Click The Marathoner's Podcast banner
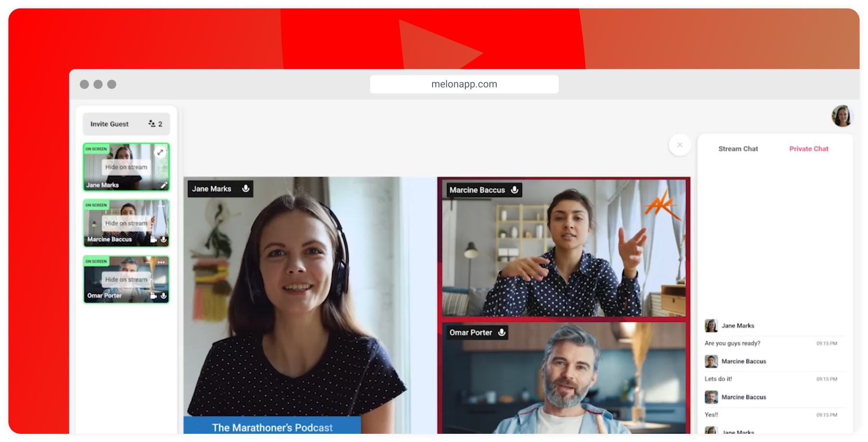The image size is (868, 442). [x=272, y=426]
